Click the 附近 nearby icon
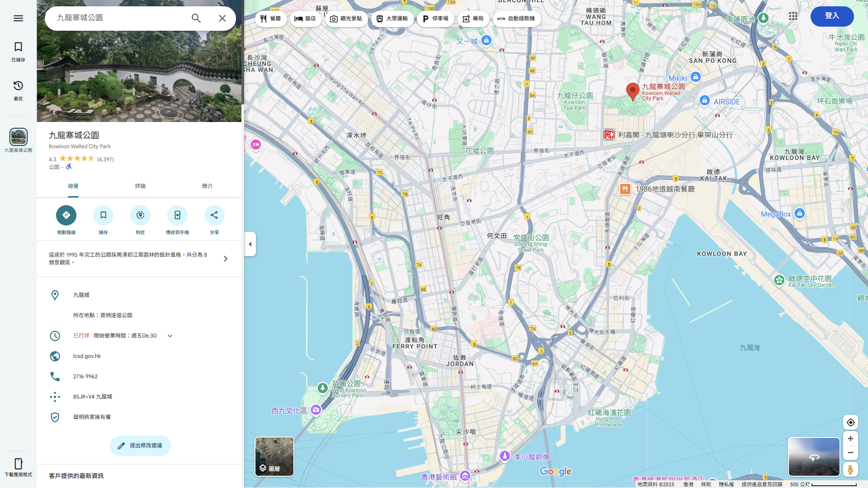868x488 pixels. point(140,215)
